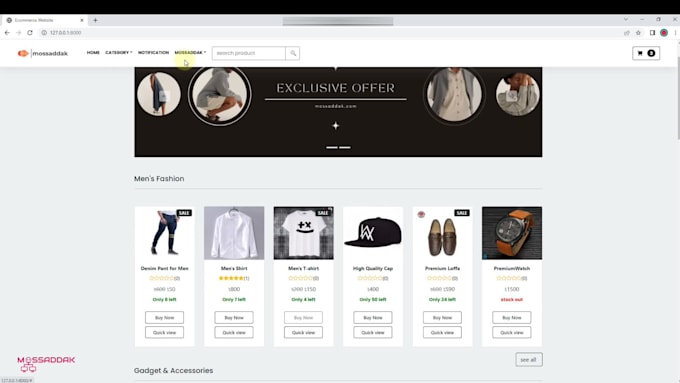Open Premium Loffa shoes image
This screenshot has height=383, width=680.
tap(442, 233)
